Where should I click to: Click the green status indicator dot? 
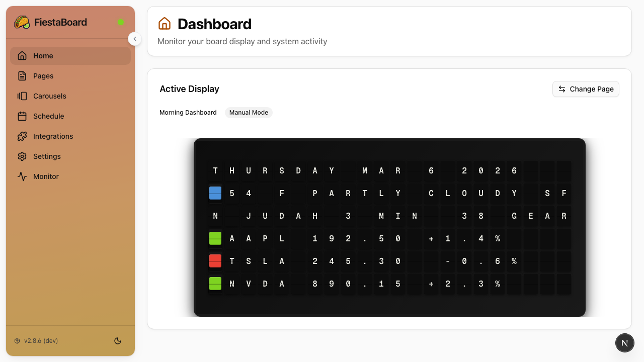coord(121,22)
